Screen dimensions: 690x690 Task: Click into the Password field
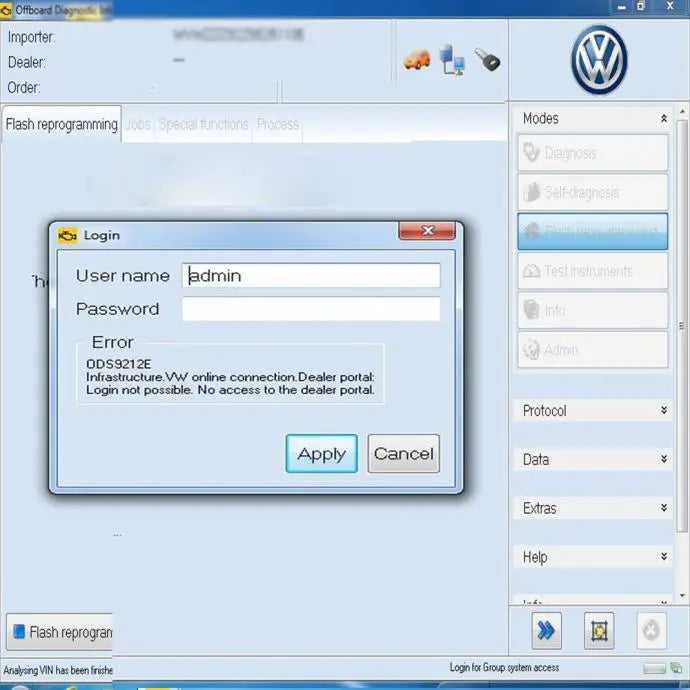pyautogui.click(x=311, y=308)
